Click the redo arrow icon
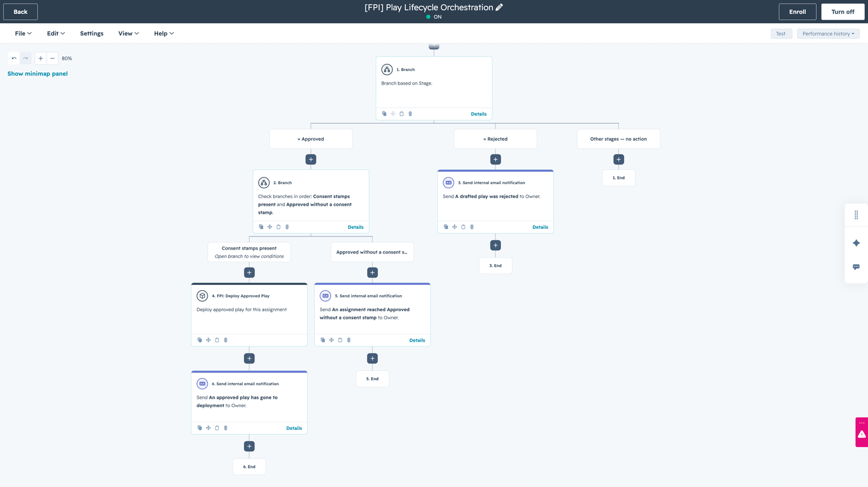 click(26, 58)
